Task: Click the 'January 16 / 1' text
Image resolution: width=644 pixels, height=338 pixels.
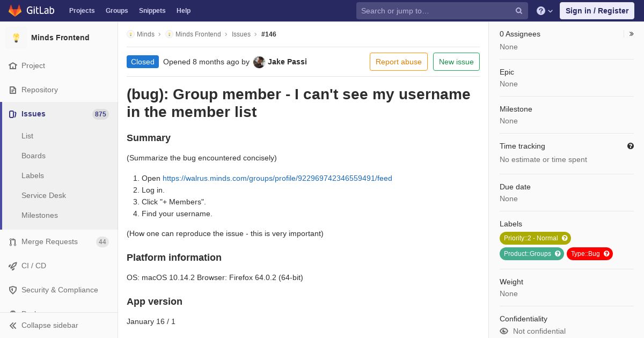Action: coord(151,321)
